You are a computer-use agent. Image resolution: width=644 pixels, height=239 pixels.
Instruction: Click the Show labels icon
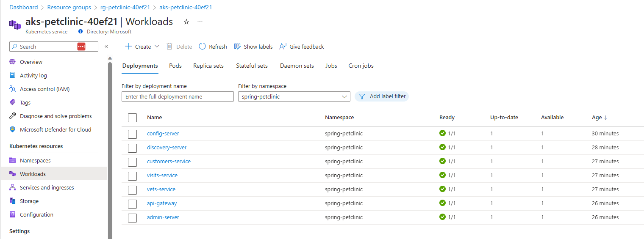point(237,47)
